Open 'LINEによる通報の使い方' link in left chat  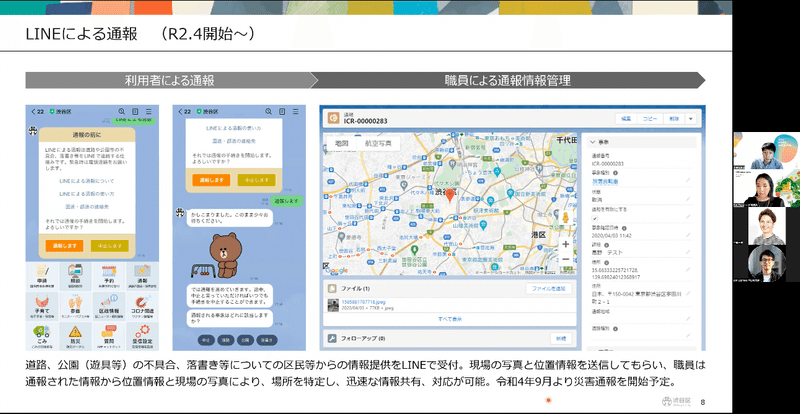click(x=87, y=194)
